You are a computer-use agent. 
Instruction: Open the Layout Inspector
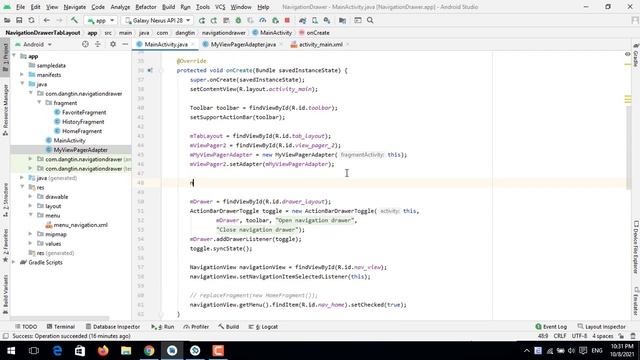(602, 327)
